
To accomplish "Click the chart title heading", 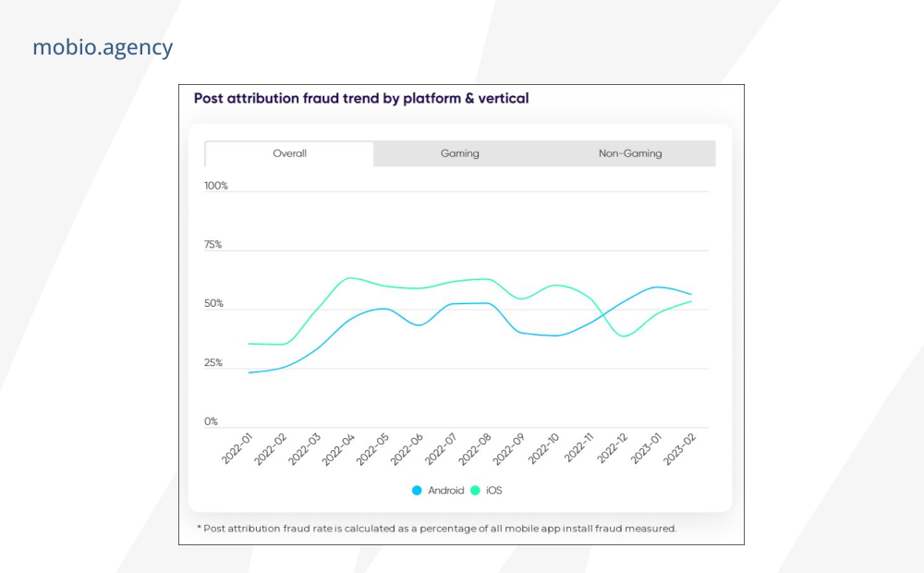I will pos(361,99).
